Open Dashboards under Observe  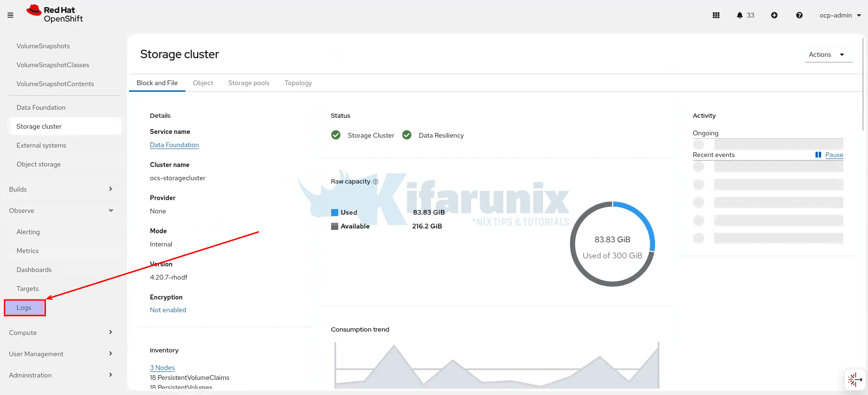coord(34,270)
